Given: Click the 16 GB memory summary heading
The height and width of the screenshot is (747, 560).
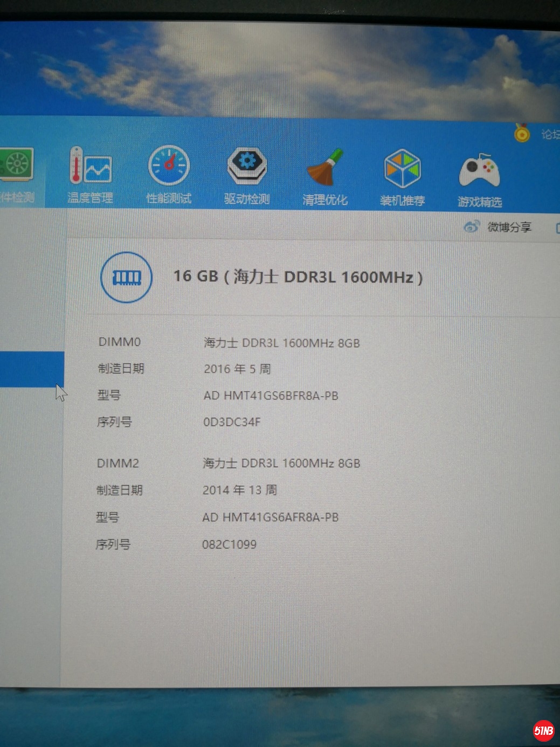Looking at the screenshot, I should click(x=298, y=277).
